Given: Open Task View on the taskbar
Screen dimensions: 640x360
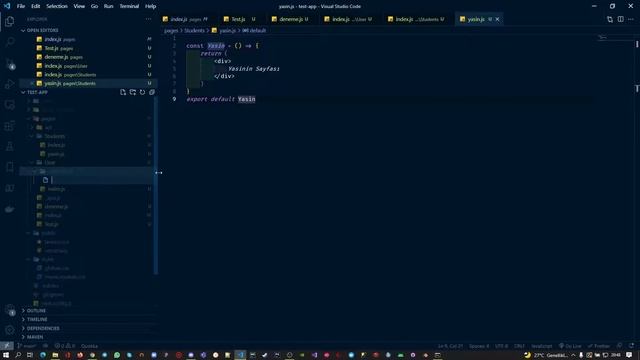Looking at the screenshot, I should click(30, 355).
